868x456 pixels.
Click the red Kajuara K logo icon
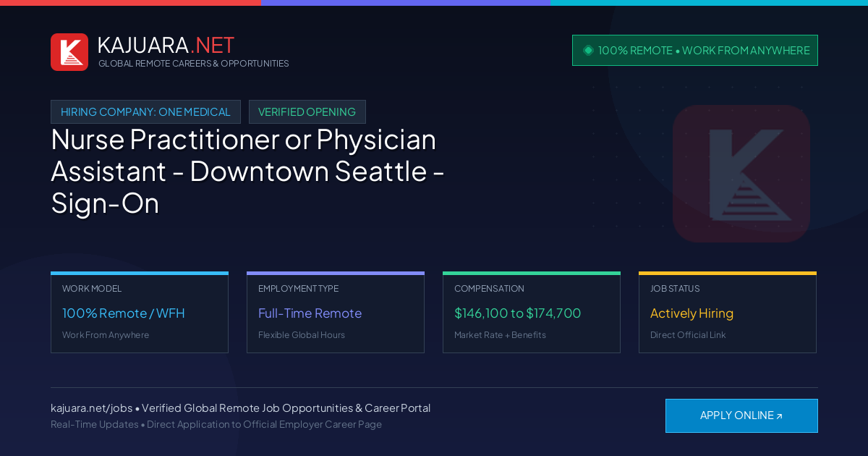pyautogui.click(x=69, y=52)
